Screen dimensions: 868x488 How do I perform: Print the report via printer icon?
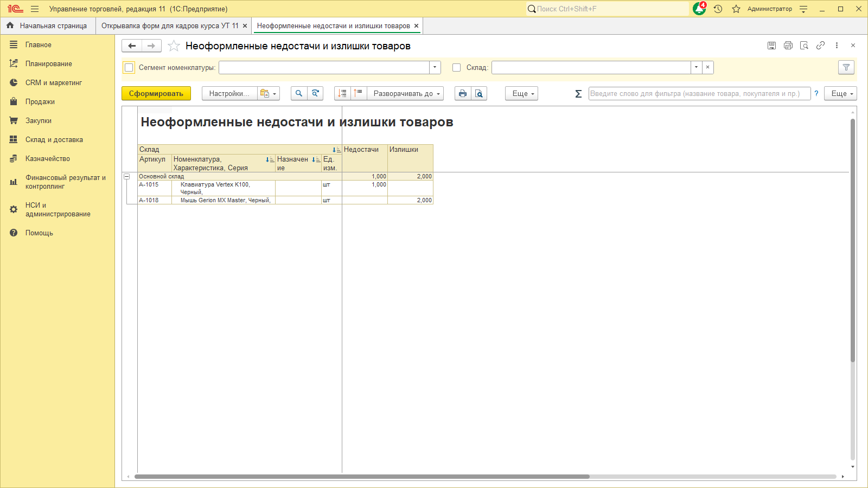point(463,93)
